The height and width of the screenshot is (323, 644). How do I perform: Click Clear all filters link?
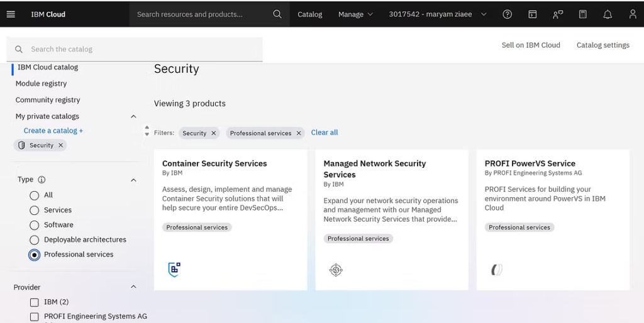pyautogui.click(x=325, y=133)
